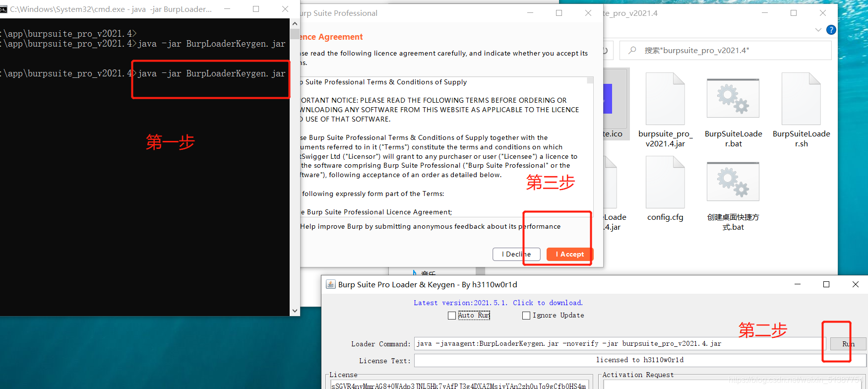Close the Explorer window
Screen dimensions: 868x389
click(x=823, y=13)
